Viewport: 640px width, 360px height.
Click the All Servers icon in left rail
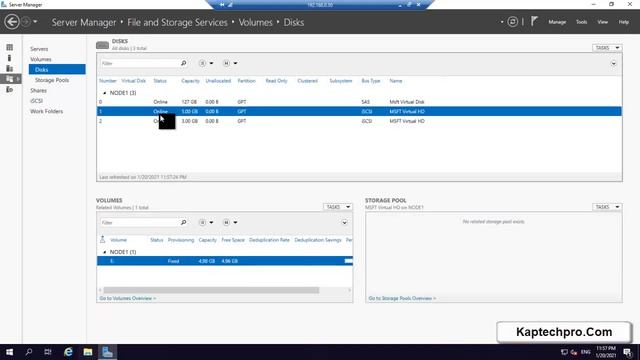[9, 68]
